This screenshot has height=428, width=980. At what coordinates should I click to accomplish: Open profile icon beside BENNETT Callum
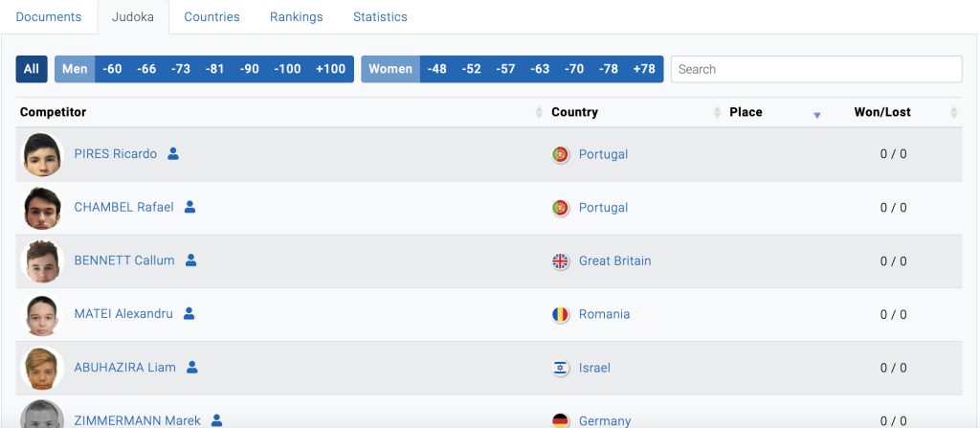[x=190, y=260]
